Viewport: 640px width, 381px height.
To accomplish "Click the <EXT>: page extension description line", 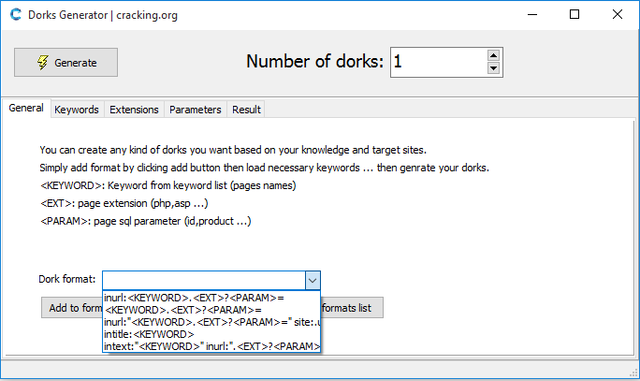I will pos(124,203).
